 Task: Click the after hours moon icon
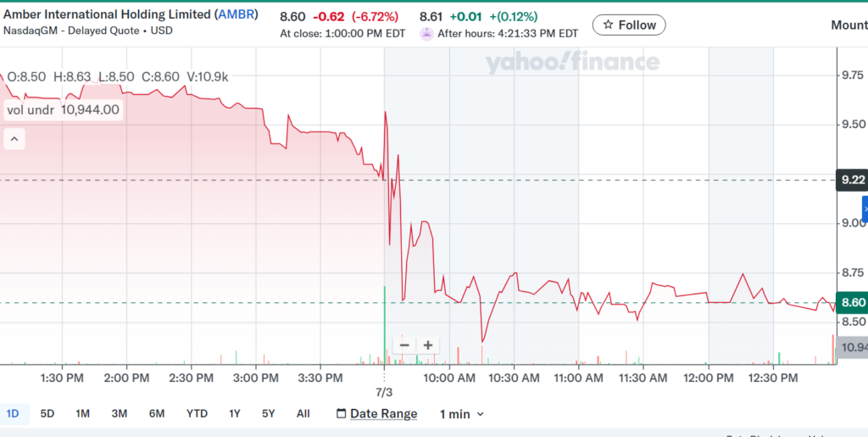[426, 33]
